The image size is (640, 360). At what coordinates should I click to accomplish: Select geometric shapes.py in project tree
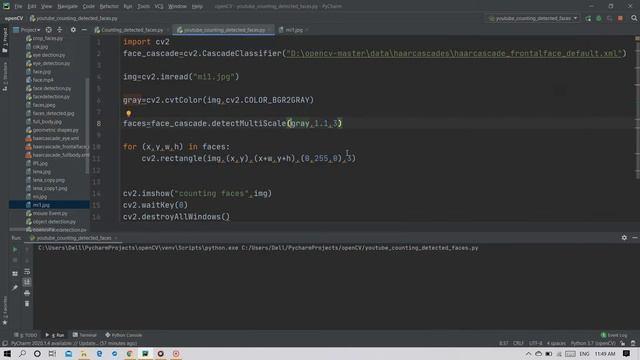[56, 130]
